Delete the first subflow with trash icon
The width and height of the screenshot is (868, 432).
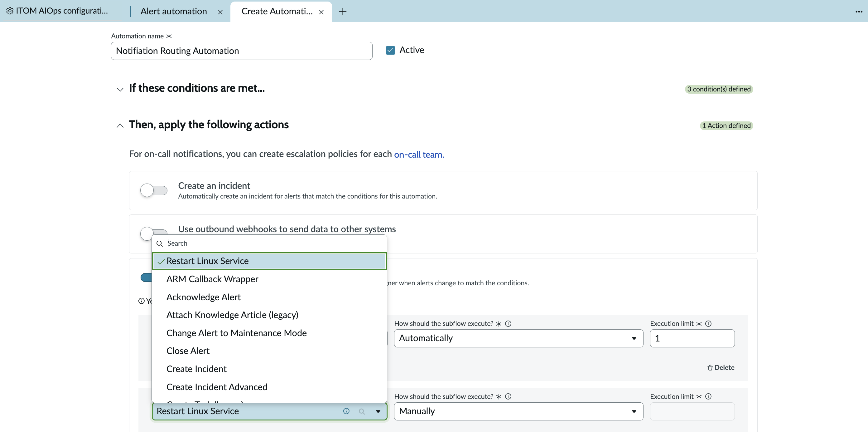[x=721, y=367]
